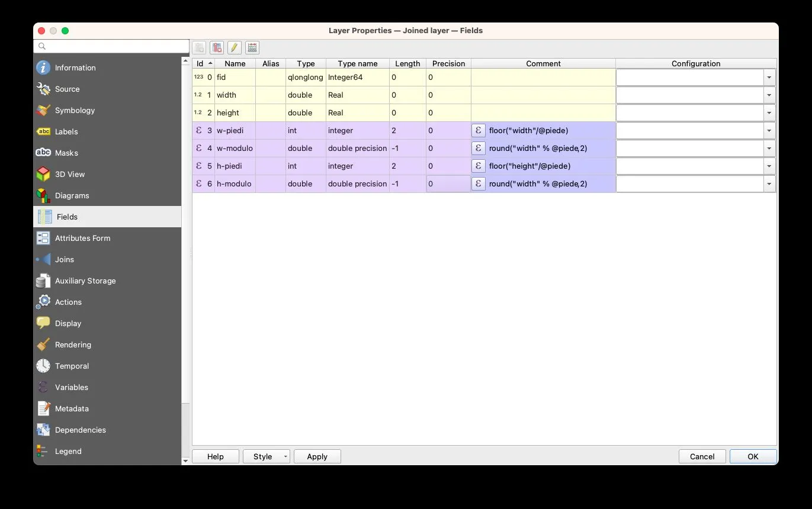Image resolution: width=812 pixels, height=509 pixels.
Task: Open the Diagrams section
Action: click(72, 196)
